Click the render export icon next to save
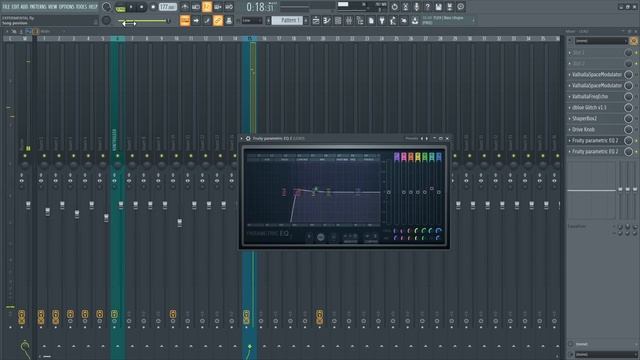This screenshot has height=360, width=640. click(449, 7)
